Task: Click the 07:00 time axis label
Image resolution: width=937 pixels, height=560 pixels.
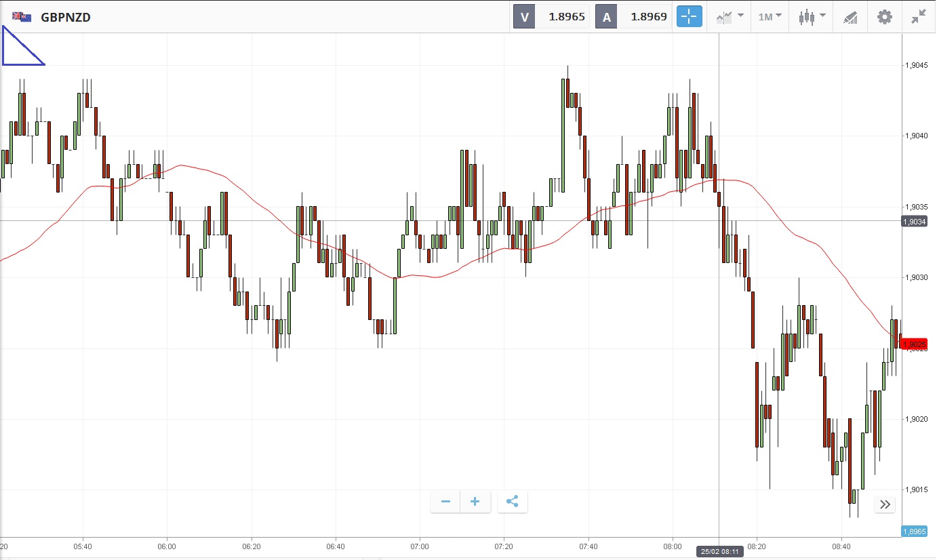Action: click(420, 546)
